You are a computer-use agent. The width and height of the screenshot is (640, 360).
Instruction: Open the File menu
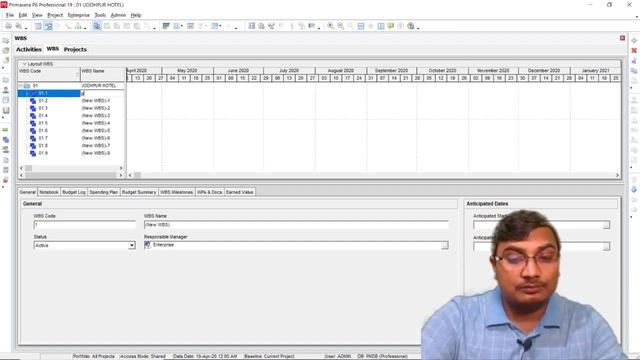point(10,15)
